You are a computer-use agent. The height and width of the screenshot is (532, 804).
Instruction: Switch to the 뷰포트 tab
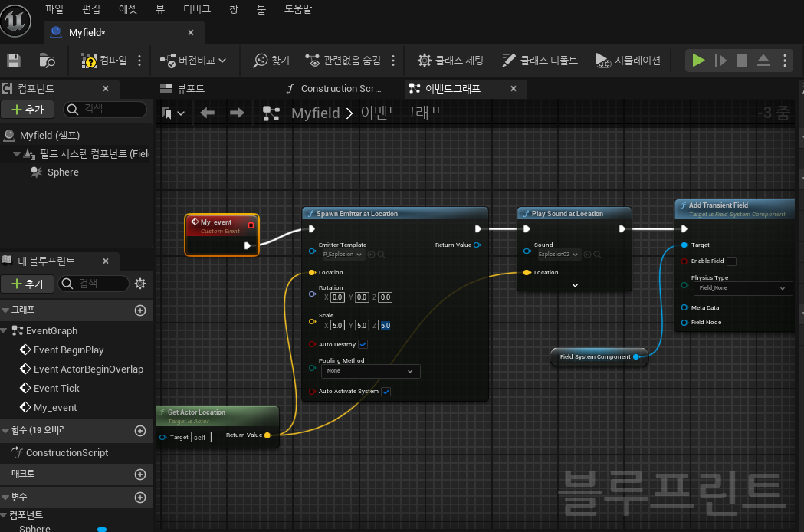point(182,89)
